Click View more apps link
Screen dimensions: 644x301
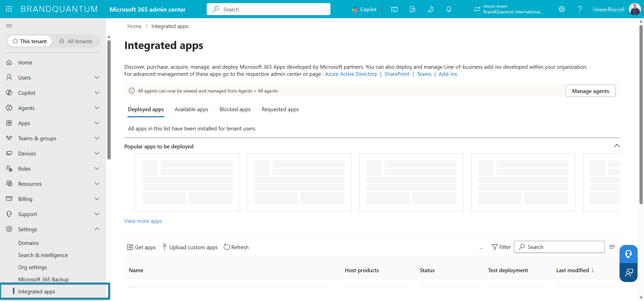click(143, 221)
